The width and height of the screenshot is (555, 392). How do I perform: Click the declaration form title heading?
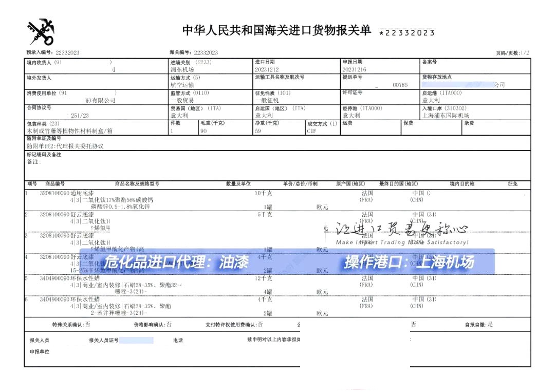(276, 30)
